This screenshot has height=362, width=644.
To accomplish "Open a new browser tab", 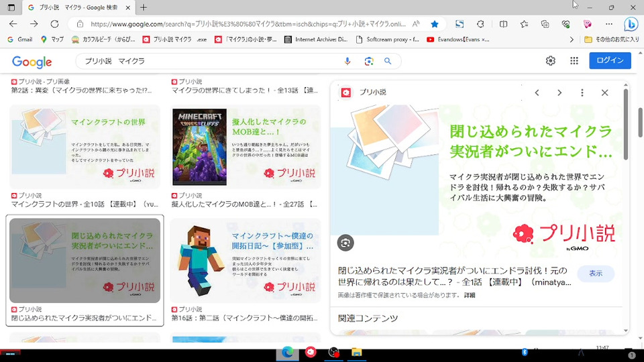I will pyautogui.click(x=144, y=7).
